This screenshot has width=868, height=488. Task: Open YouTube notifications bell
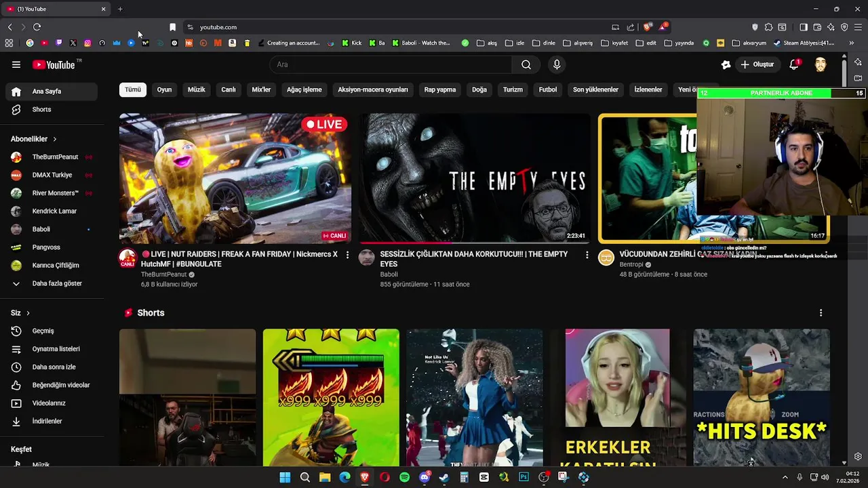click(794, 64)
